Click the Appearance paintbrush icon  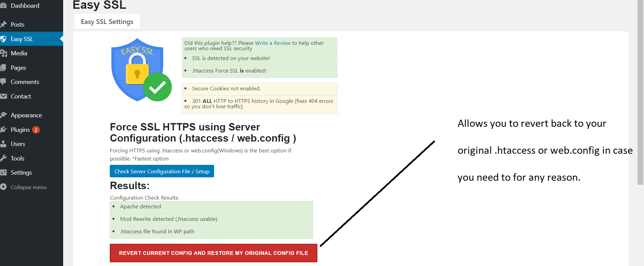click(x=3, y=115)
